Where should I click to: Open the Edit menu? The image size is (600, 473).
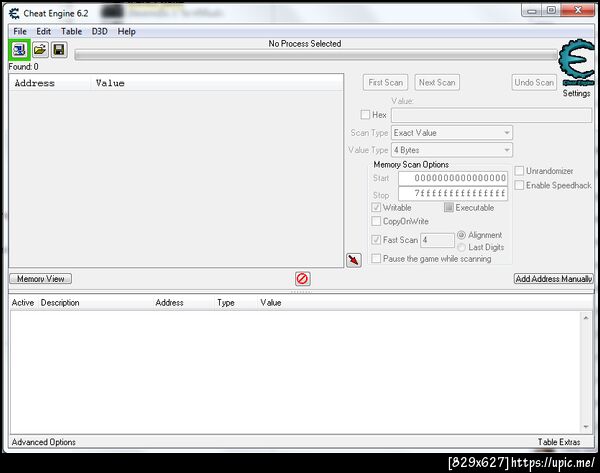pos(44,31)
